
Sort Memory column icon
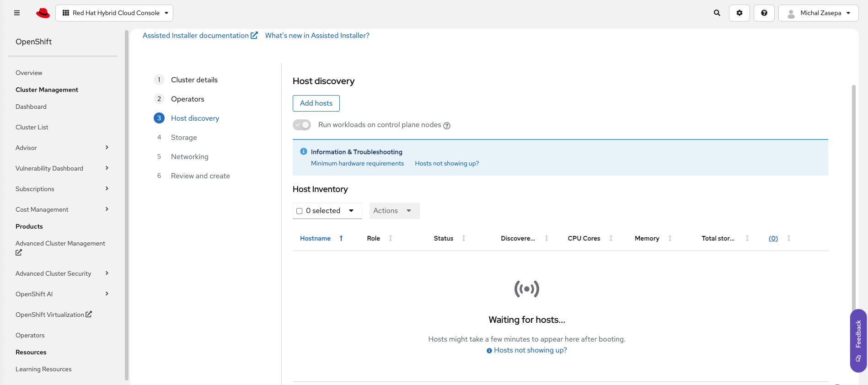click(670, 238)
